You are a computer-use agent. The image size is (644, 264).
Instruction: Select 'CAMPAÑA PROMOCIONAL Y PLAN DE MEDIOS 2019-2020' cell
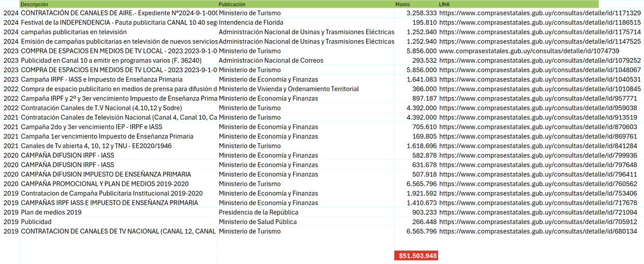click(x=119, y=184)
